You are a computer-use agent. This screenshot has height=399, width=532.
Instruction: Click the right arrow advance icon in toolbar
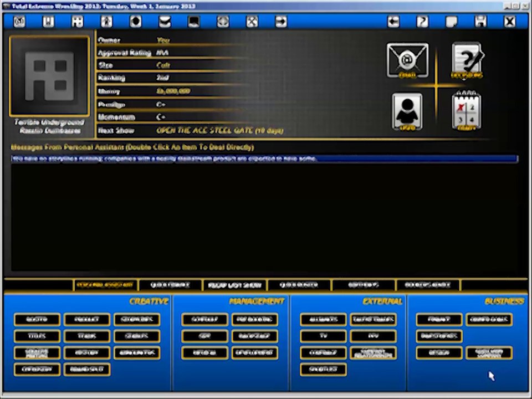[281, 22]
